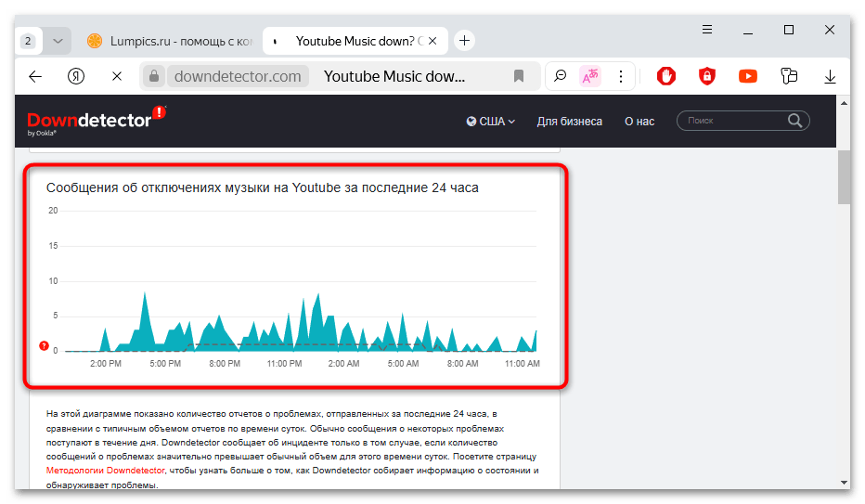Open the three-dot address bar menu
The width and height of the screenshot is (865, 504).
tap(621, 76)
